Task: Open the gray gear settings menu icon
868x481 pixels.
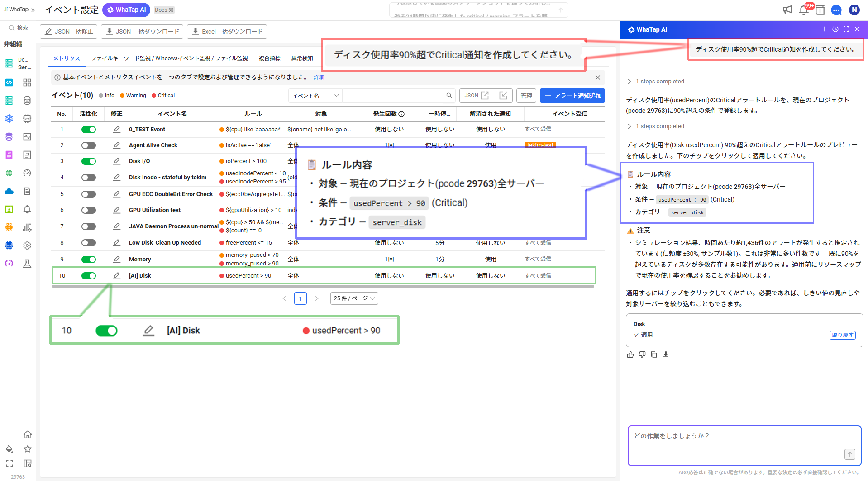Action: tap(27, 245)
